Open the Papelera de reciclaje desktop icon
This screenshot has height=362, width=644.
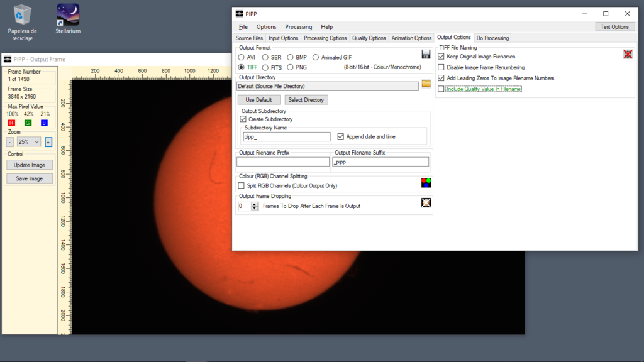pyautogui.click(x=22, y=23)
